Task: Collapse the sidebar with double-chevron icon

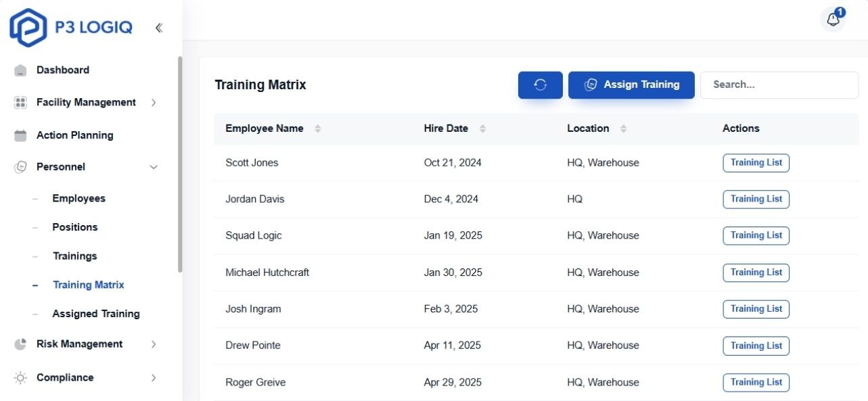Action: (x=159, y=28)
